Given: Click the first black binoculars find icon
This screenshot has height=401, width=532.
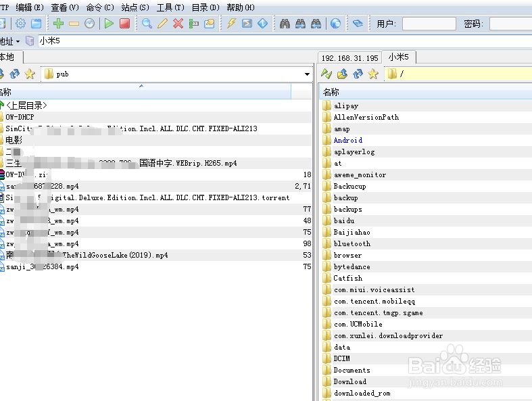Looking at the screenshot, I should point(285,24).
